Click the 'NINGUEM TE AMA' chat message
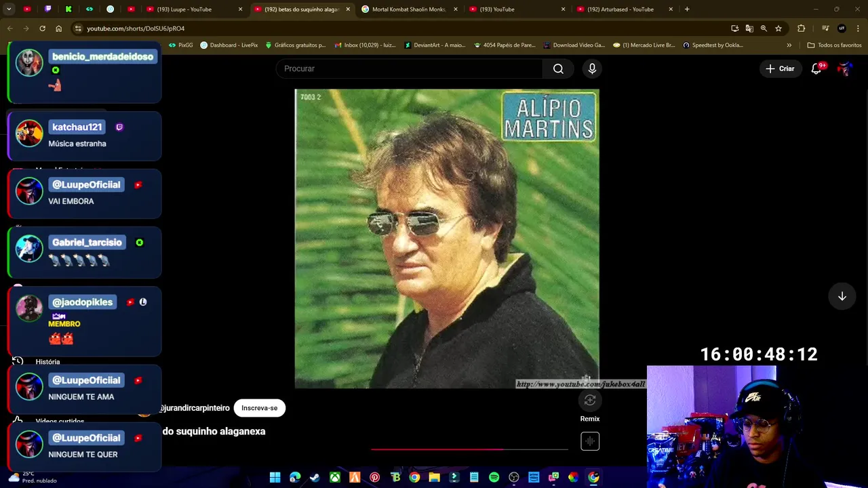 (81, 397)
